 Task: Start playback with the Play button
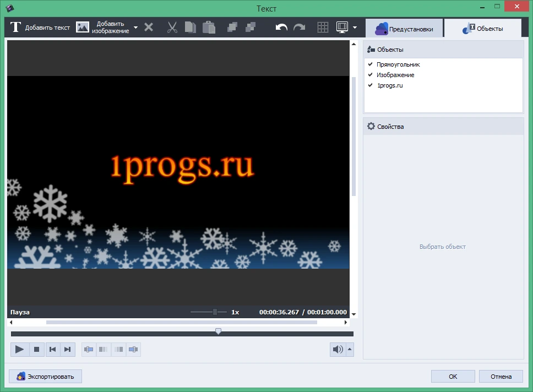pos(19,349)
